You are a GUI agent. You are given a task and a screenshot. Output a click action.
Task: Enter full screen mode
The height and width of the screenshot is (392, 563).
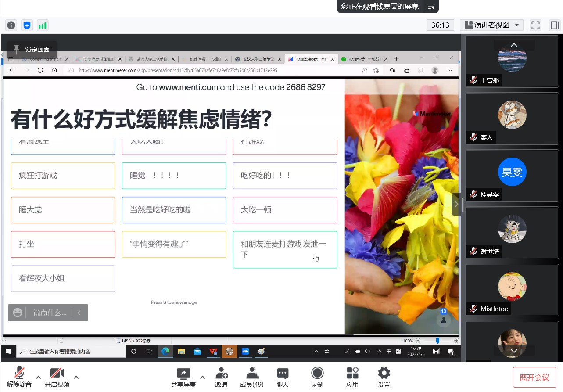pyautogui.click(x=535, y=25)
